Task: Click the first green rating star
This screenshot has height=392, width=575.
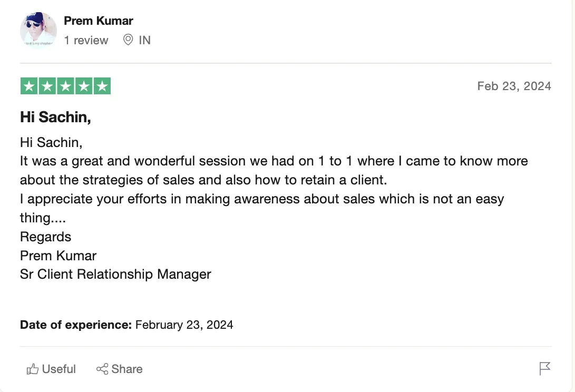Action: 29,86
